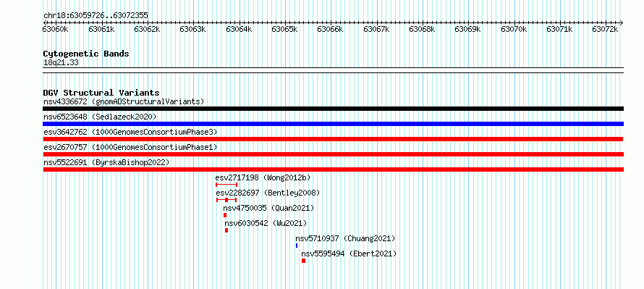Open the nsv5522691 (ByrskaBishop2022) label
Viewport: 644px width, 289px height.
pyautogui.click(x=106, y=162)
